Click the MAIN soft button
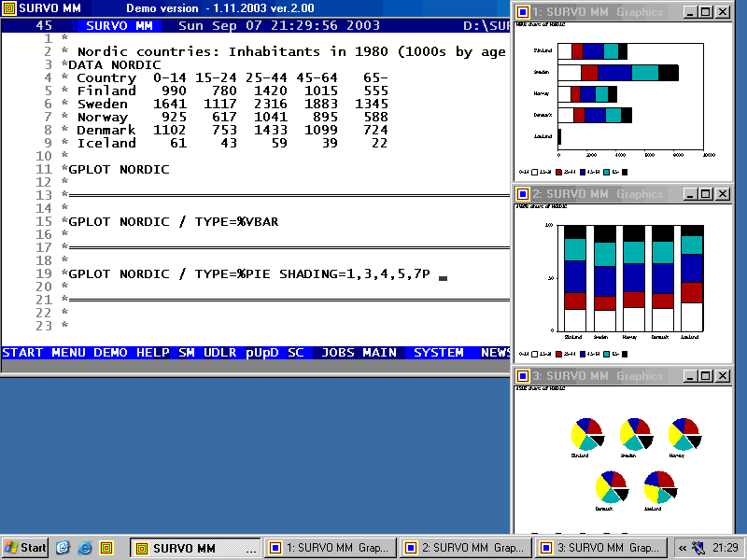The width and height of the screenshot is (747, 560). (380, 353)
